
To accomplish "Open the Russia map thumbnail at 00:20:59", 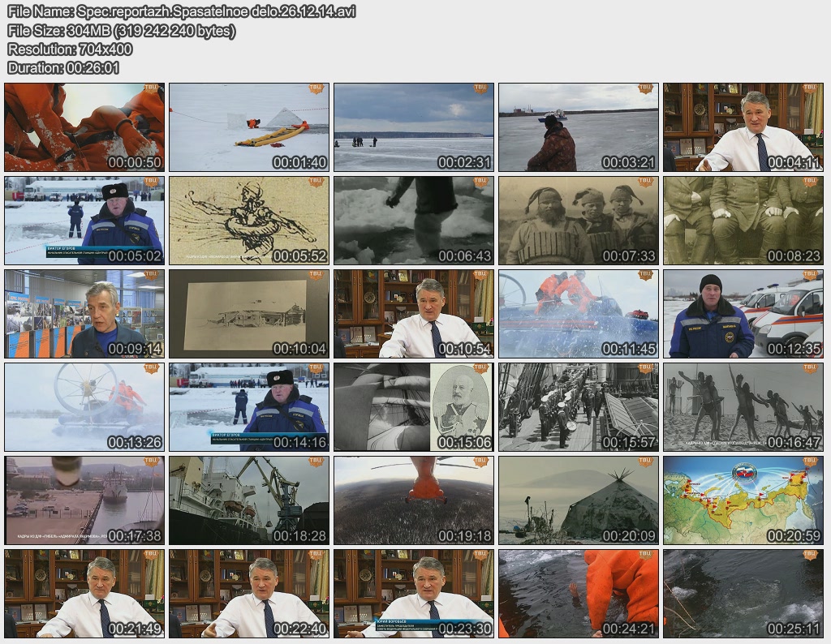I will click(743, 500).
